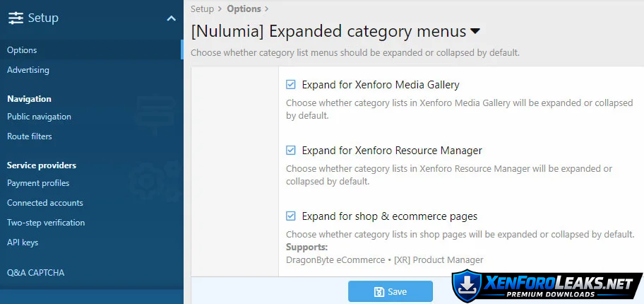Click the Options breadcrumb link
Image resolution: width=644 pixels, height=304 pixels.
point(244,9)
